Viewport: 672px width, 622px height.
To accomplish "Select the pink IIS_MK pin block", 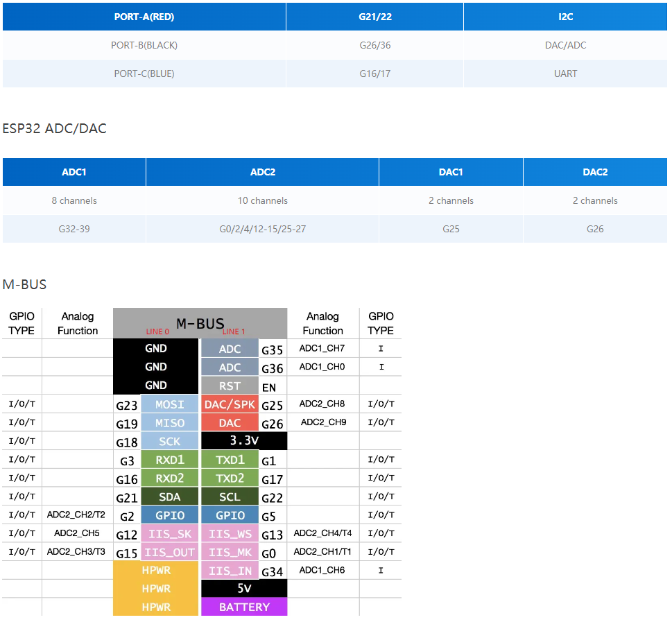I will coord(230,552).
